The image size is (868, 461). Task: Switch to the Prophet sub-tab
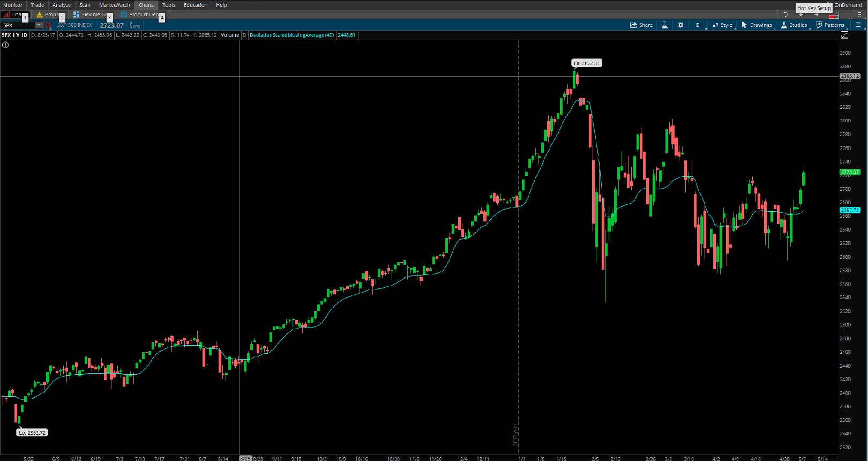(50, 14)
